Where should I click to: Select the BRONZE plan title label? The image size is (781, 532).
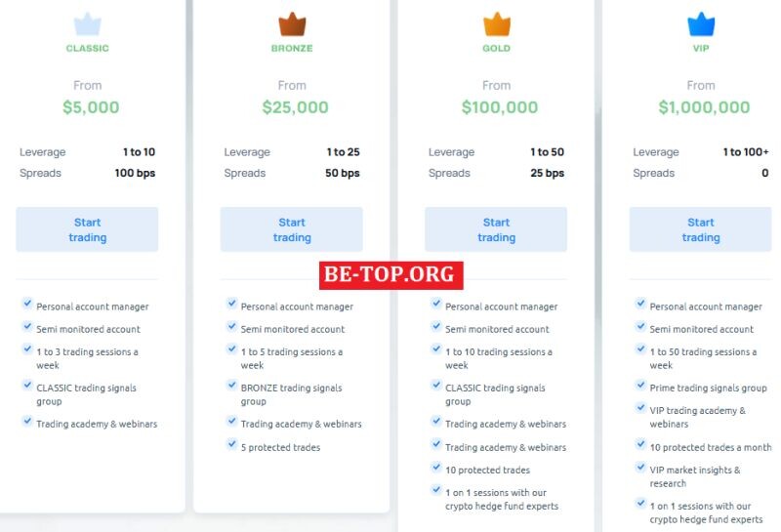(x=292, y=48)
